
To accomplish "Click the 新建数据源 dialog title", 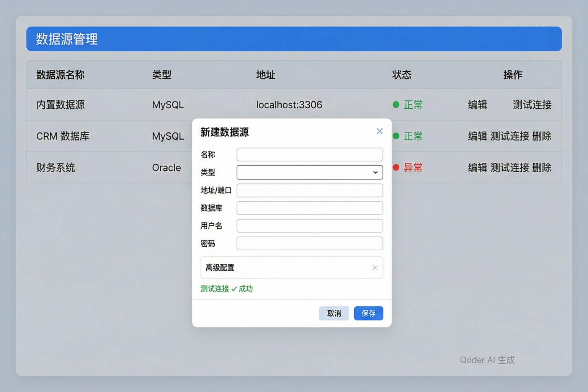I will pyautogui.click(x=225, y=132).
